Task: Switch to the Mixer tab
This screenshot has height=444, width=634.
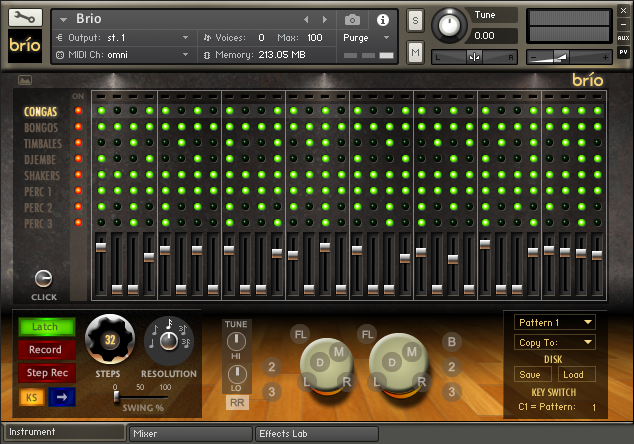Action: 190,433
